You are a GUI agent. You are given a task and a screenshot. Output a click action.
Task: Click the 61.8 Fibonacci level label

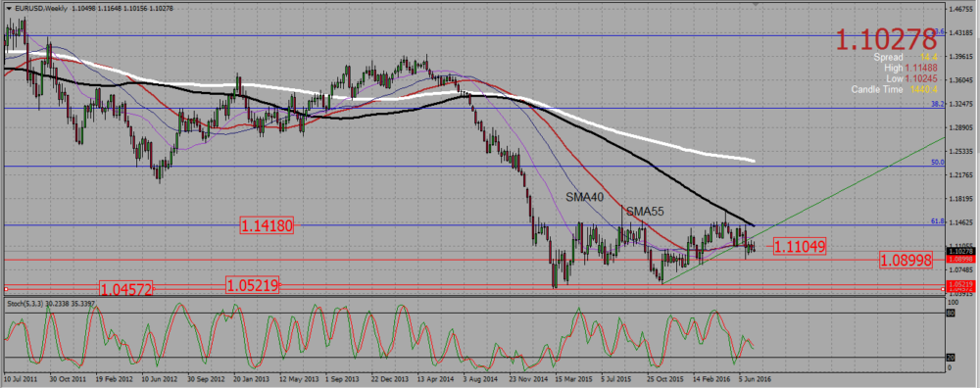(x=937, y=221)
